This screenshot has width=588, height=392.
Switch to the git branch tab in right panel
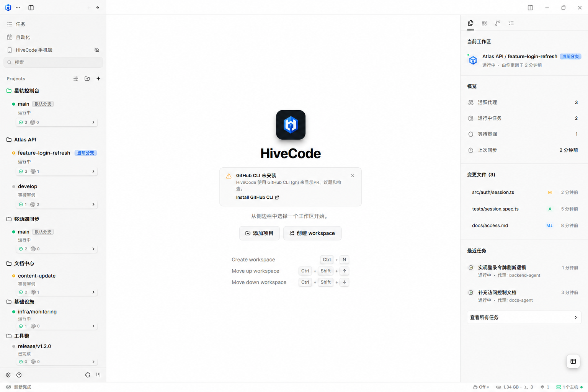498,23
